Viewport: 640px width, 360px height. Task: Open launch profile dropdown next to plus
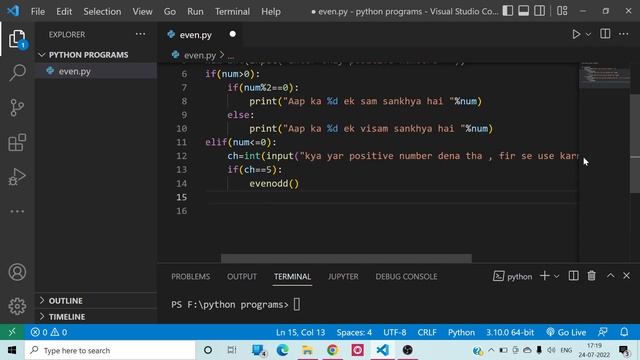pos(556,276)
